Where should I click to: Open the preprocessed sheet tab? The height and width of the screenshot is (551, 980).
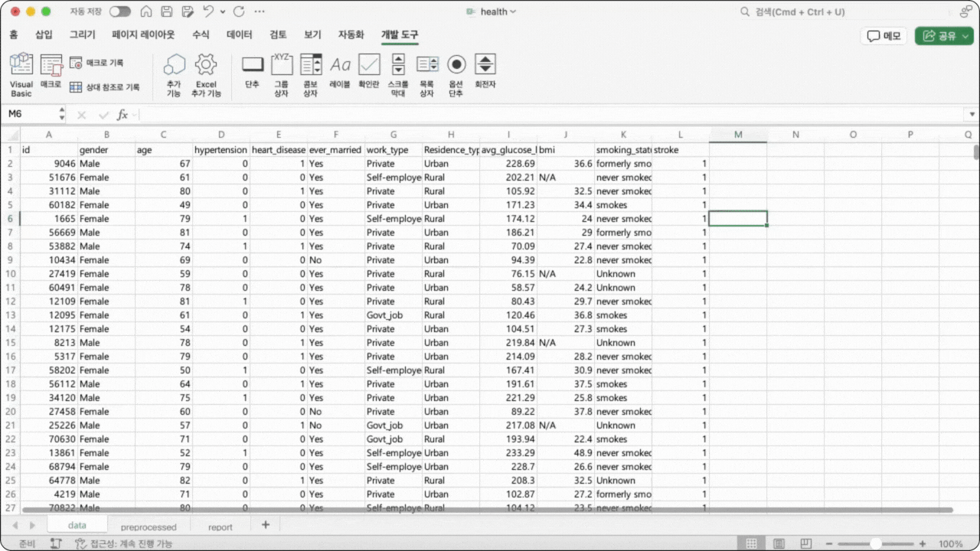pyautogui.click(x=149, y=527)
